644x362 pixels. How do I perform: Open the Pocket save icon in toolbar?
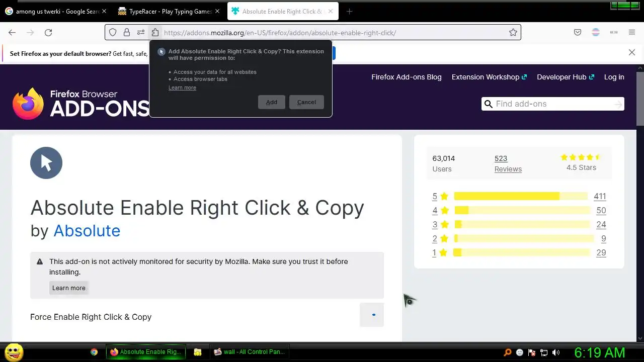(x=578, y=32)
